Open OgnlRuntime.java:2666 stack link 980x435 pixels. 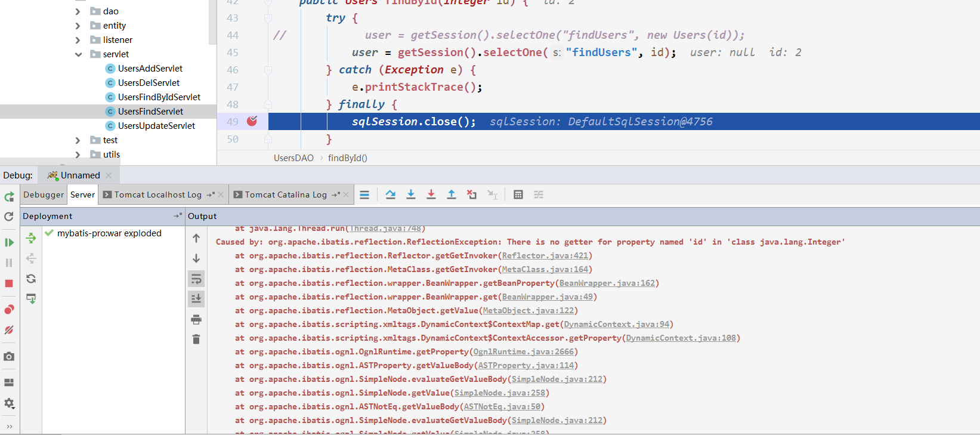(x=524, y=351)
